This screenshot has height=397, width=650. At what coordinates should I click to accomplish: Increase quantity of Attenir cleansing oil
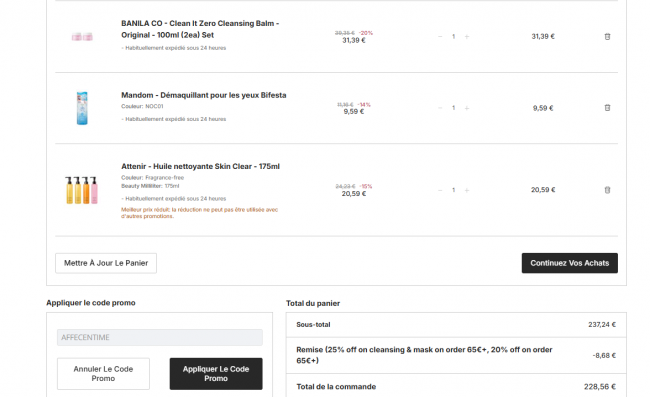point(467,190)
